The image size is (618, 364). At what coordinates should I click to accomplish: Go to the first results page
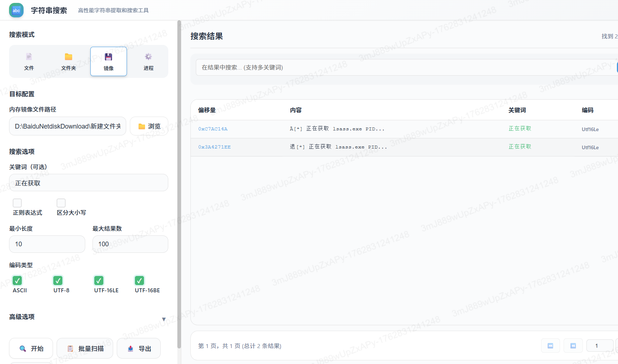click(551, 346)
